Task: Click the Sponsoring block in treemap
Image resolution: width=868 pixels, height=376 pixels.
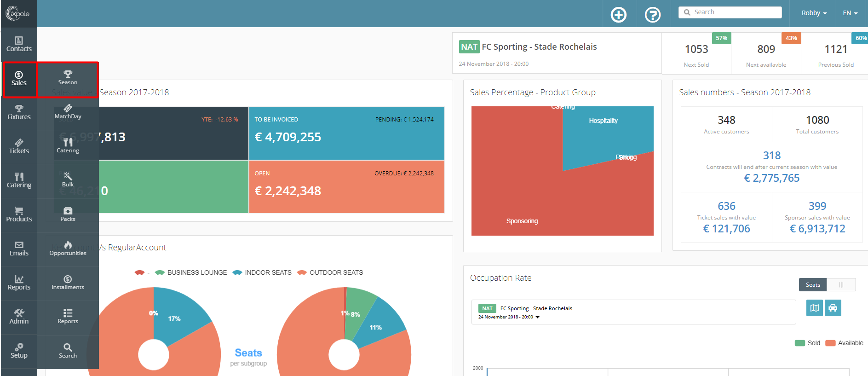Action: 522,221
